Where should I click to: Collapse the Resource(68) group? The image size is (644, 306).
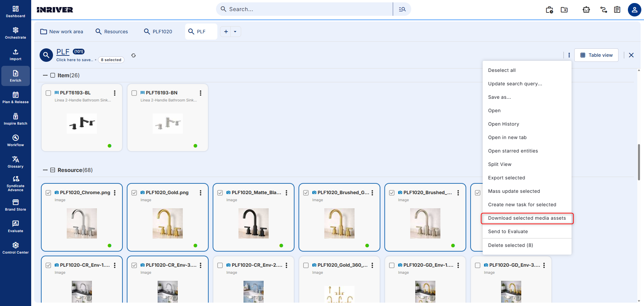coord(45,170)
